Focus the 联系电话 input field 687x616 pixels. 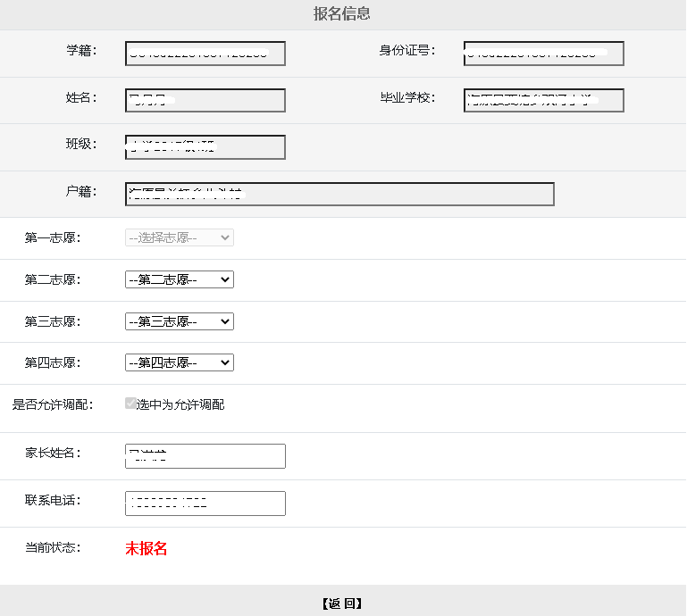click(205, 504)
